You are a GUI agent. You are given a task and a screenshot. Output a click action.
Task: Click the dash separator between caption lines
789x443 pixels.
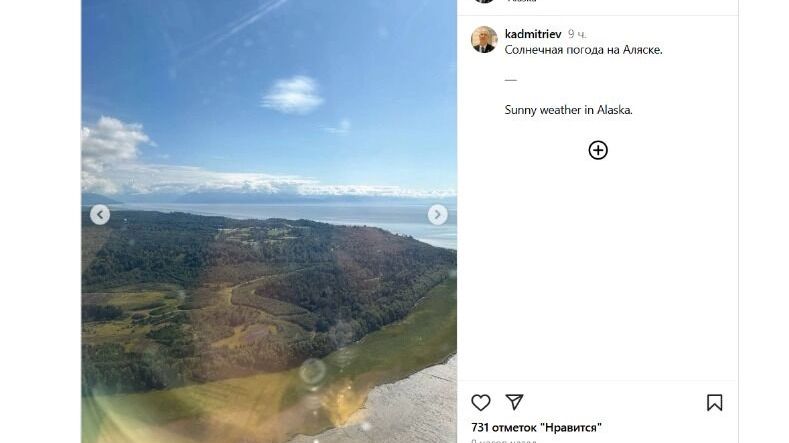pos(511,80)
